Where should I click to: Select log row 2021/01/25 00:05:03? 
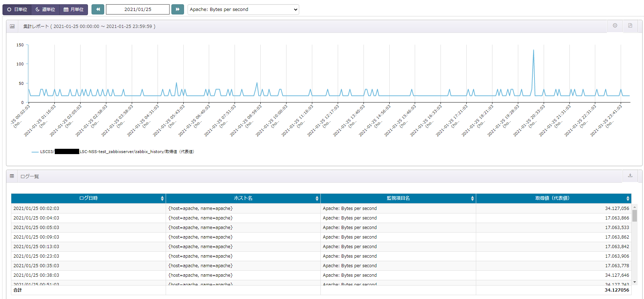tap(321, 228)
